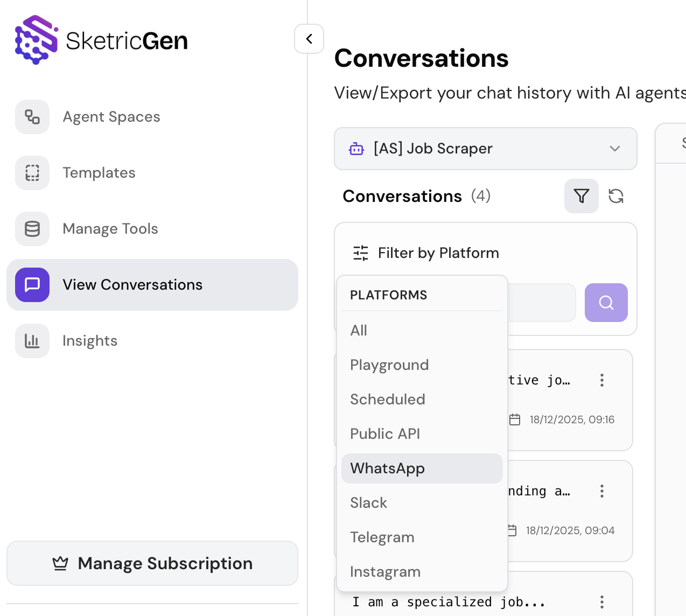This screenshot has height=616, width=686.
Task: Open the top conversation's options menu
Action: point(601,380)
